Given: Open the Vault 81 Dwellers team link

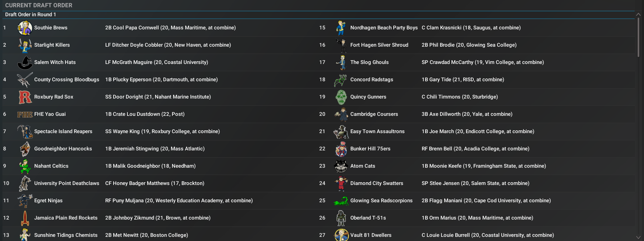Looking at the screenshot, I should (371, 235).
